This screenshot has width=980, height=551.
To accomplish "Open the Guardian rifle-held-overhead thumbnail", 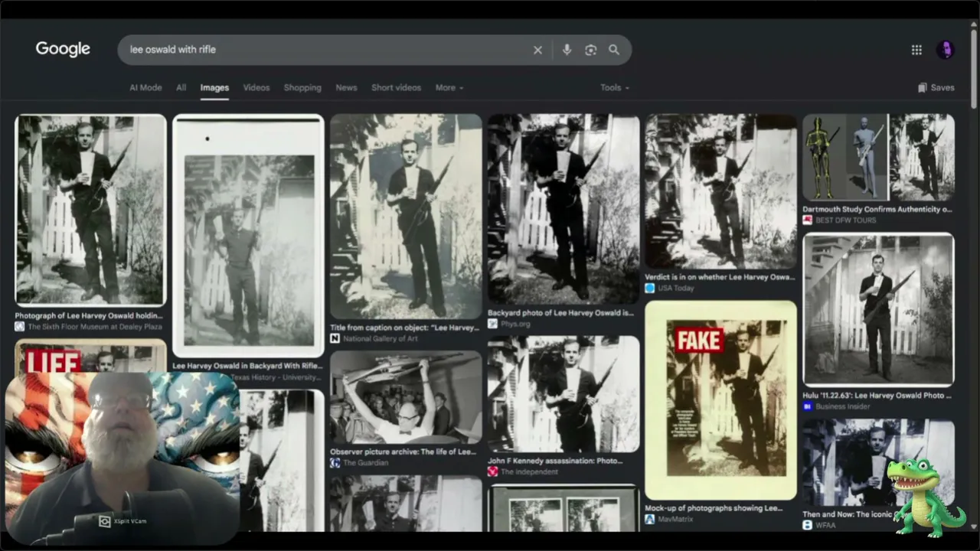I will 406,397.
